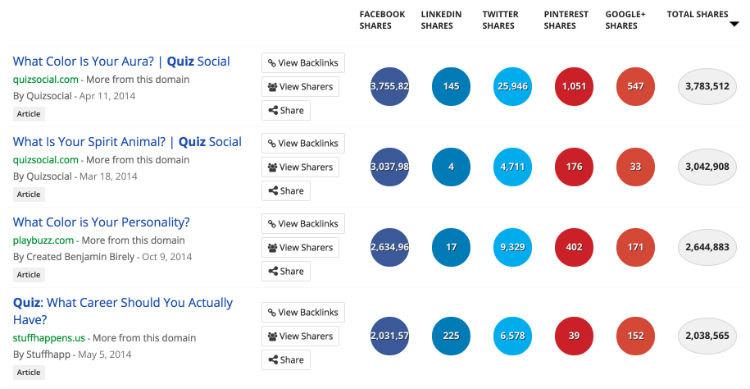
Task: Click Twitter shares bubble showing 25,946
Action: (x=512, y=87)
